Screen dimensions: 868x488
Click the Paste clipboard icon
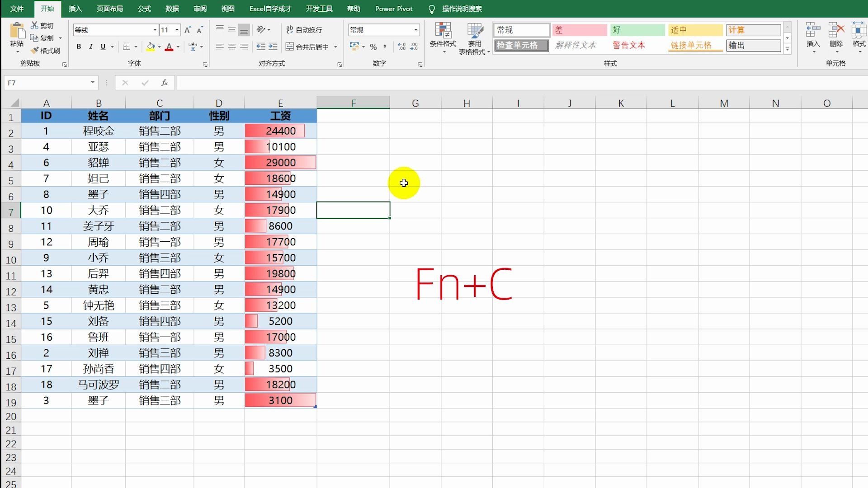pos(17,31)
